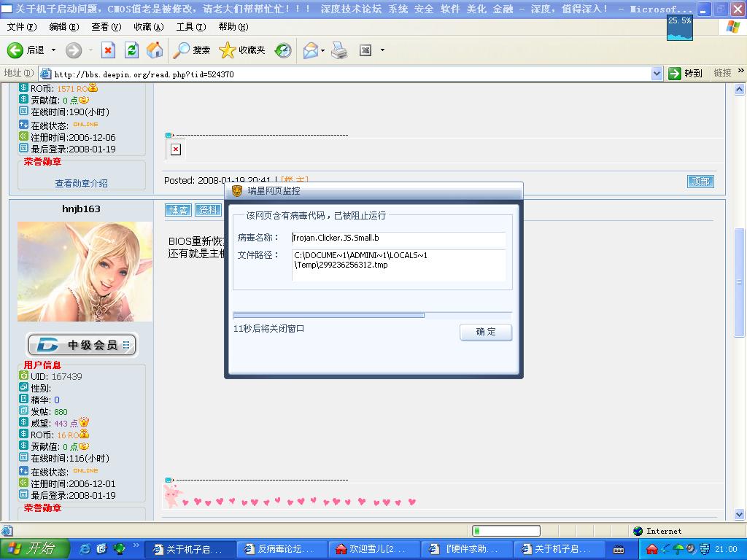The height and width of the screenshot is (560, 747).
Task: Open the History clock icon
Action: 283,50
